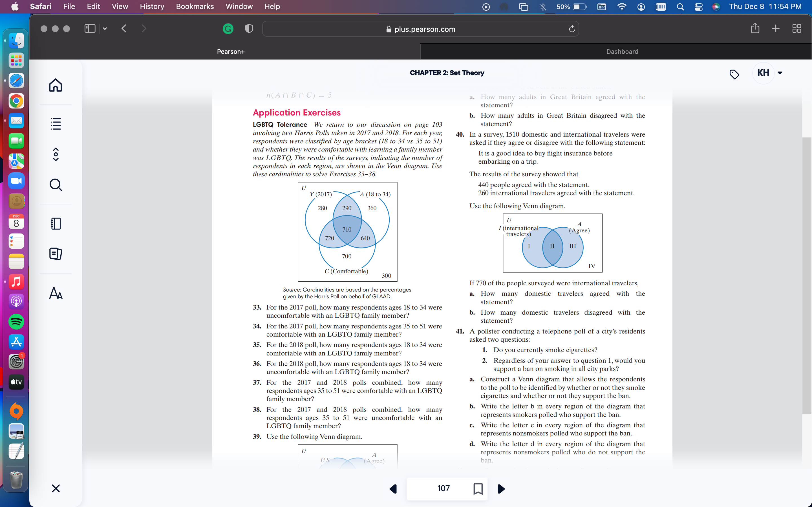Open the Home panel in Pearson+ sidebar
The image size is (812, 507).
[x=56, y=86]
